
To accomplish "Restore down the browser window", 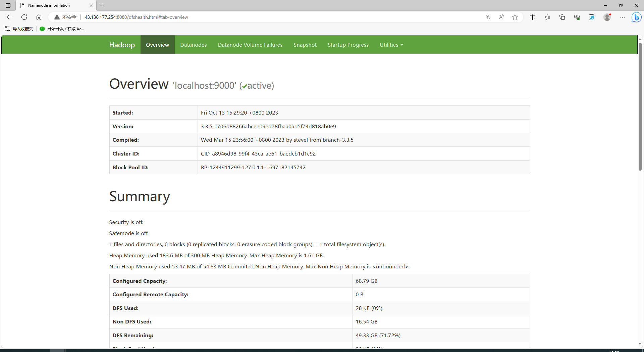I will (621, 5).
